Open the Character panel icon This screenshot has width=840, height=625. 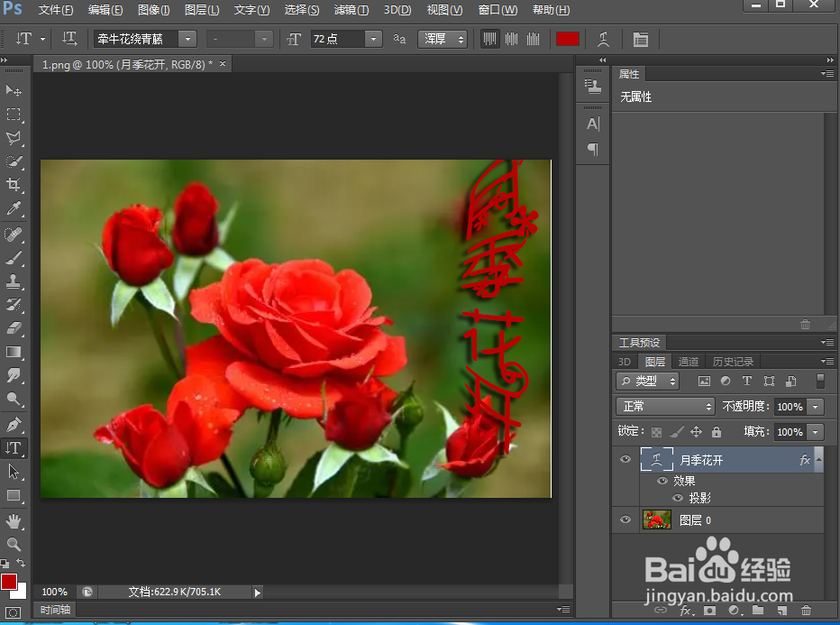click(x=592, y=124)
